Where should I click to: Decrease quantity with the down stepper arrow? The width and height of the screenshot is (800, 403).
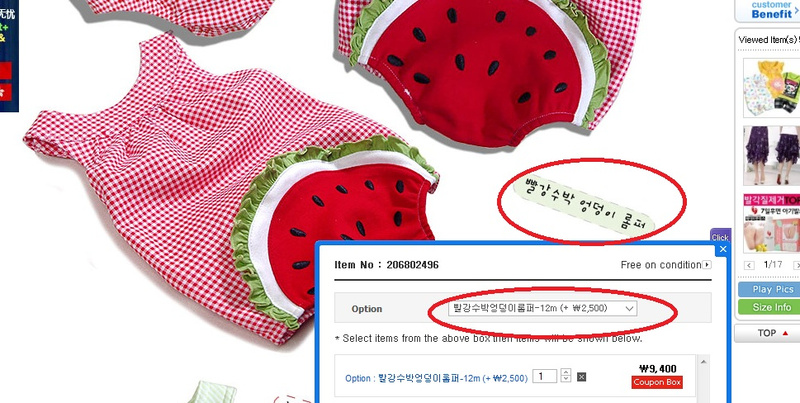coord(565,379)
